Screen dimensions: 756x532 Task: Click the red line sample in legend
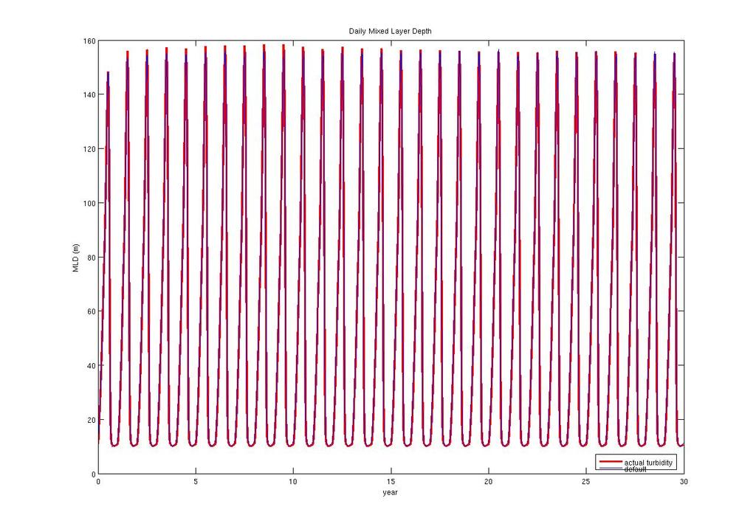tap(610, 462)
